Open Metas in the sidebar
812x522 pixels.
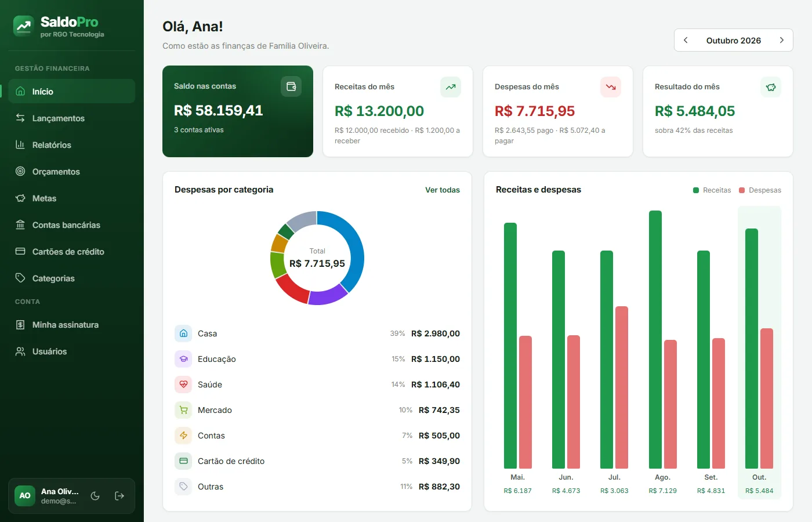[x=71, y=198]
